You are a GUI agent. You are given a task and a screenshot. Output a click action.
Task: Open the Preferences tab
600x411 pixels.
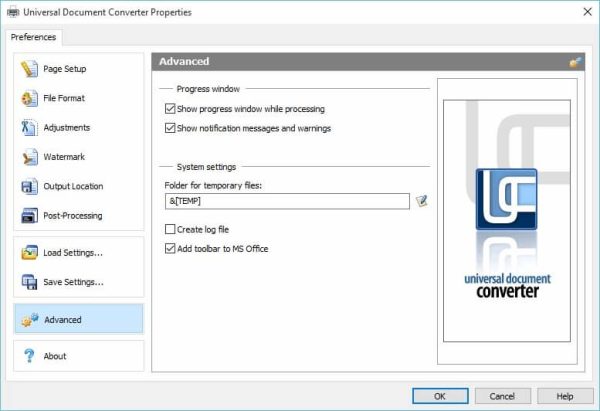click(33, 37)
